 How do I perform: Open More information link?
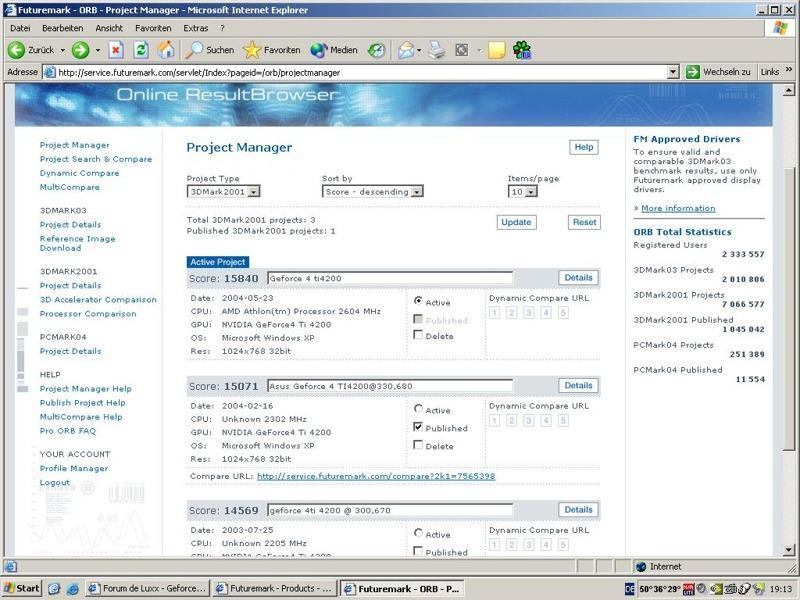[678, 208]
